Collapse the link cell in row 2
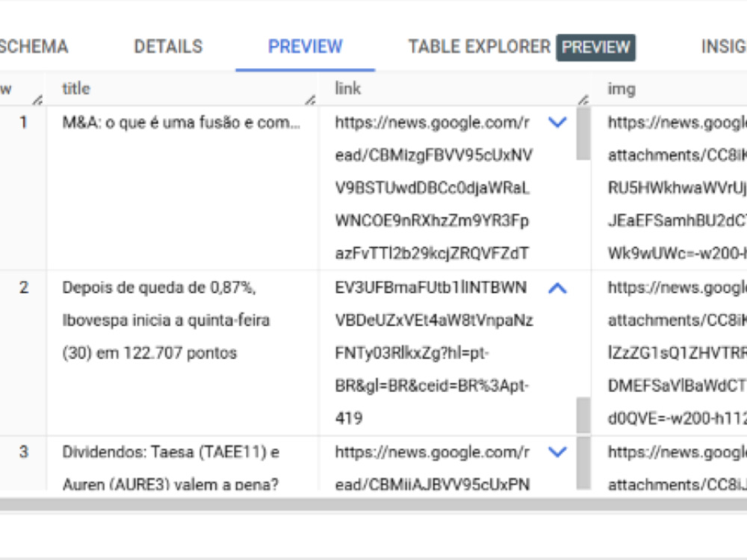This screenshot has height=560, width=747. pyautogui.click(x=557, y=288)
